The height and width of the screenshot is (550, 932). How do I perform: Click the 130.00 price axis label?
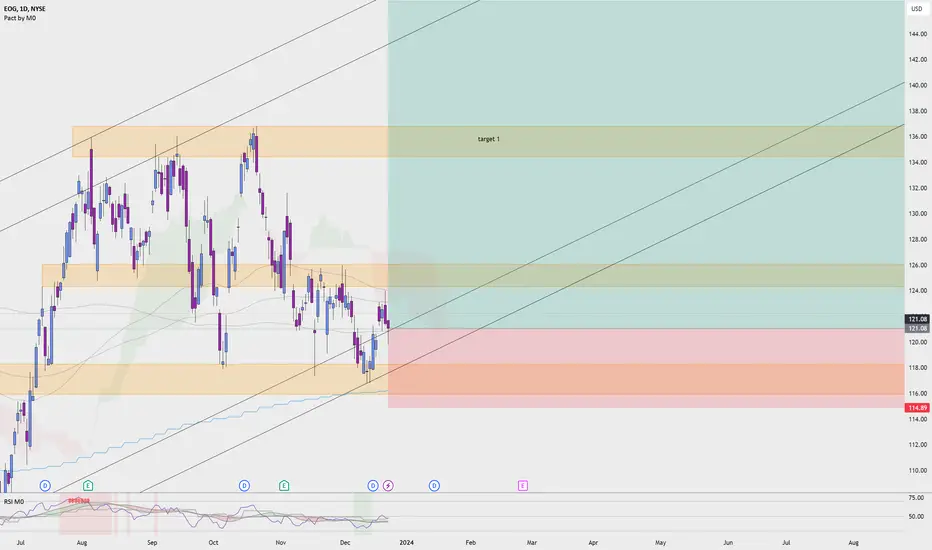(x=918, y=213)
